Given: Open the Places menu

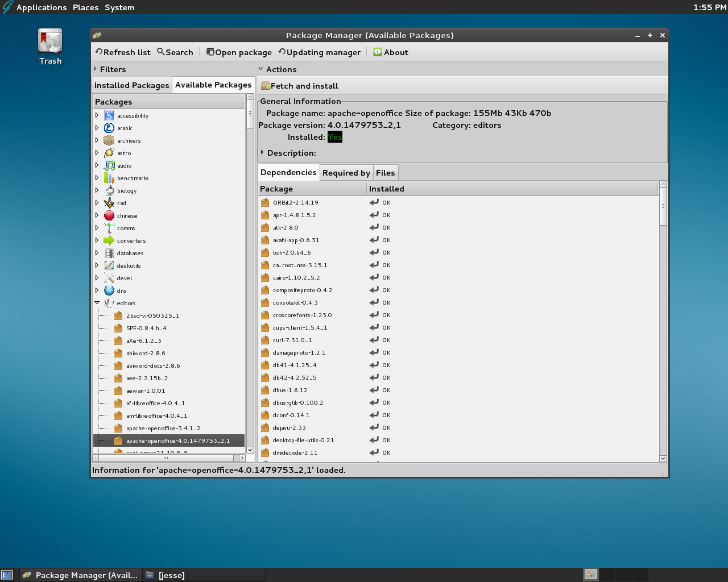Looking at the screenshot, I should pyautogui.click(x=85, y=7).
